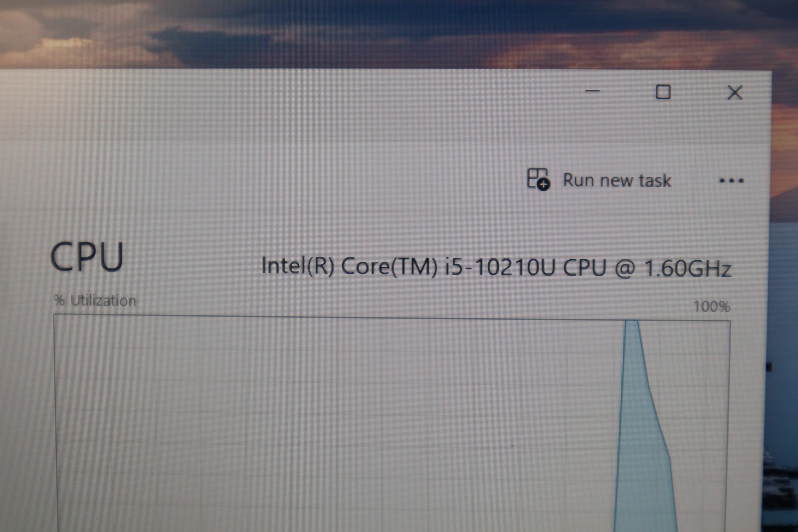Minimize the Task Manager window

coord(593,91)
